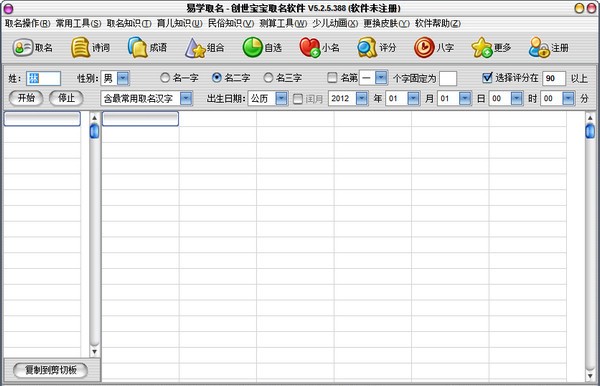Screen dimensions: 600x386
Task: Click the purple window menu orb
Action: 8,8
